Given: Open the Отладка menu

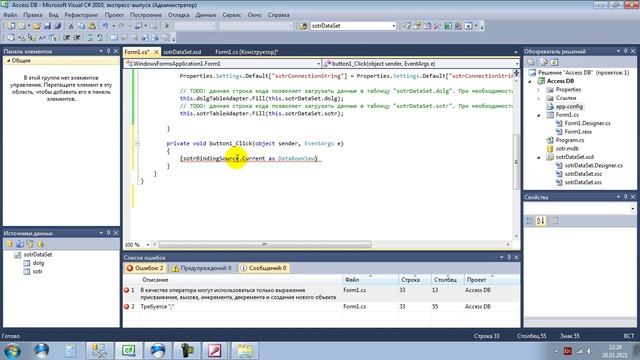Looking at the screenshot, I should pyautogui.click(x=178, y=15).
